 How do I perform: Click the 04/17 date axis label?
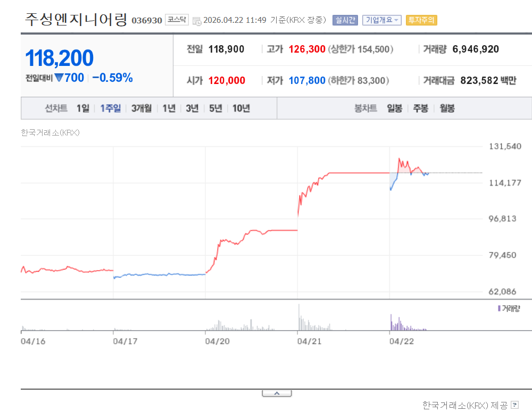point(125,341)
